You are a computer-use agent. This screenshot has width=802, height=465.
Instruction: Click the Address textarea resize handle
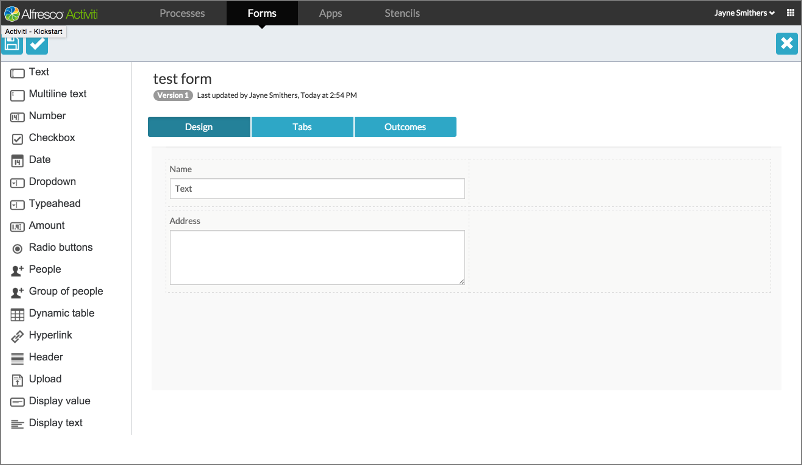461,281
